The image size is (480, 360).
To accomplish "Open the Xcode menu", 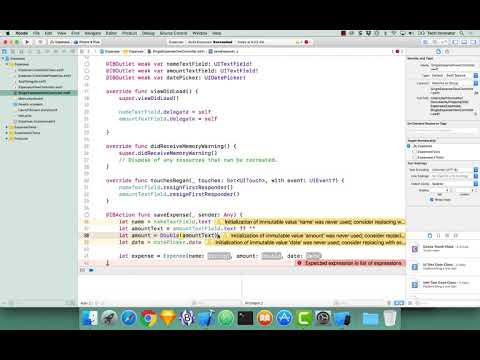I will [22, 33].
